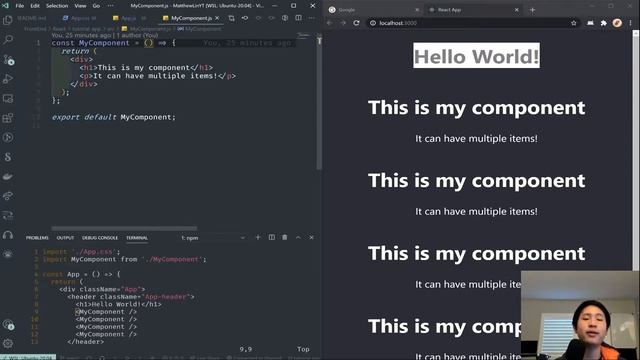Close the MyComponent.js editor tab
This screenshot has height=360, width=640.
point(217,18)
